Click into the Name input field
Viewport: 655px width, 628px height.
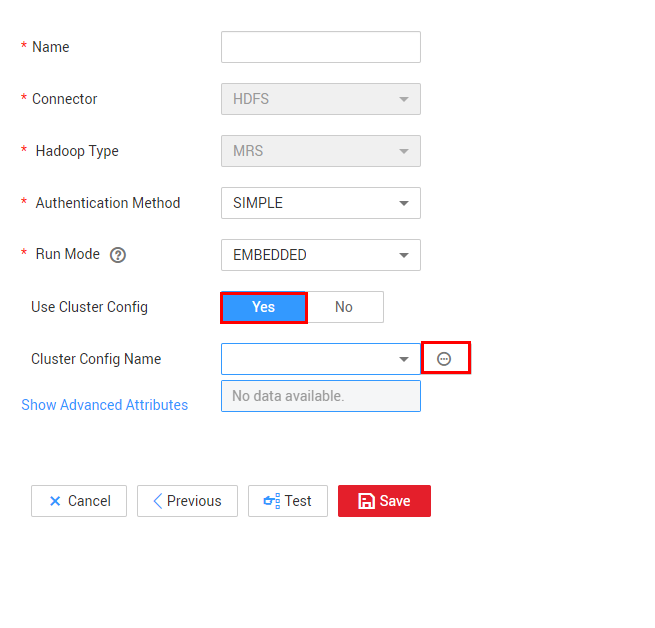pos(321,47)
